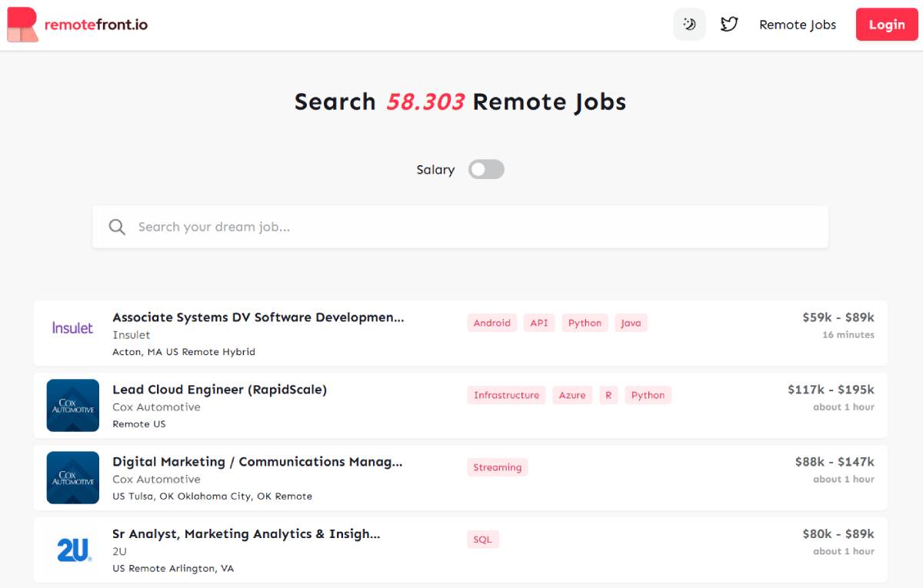Click the Insulet company name text

coord(131,335)
